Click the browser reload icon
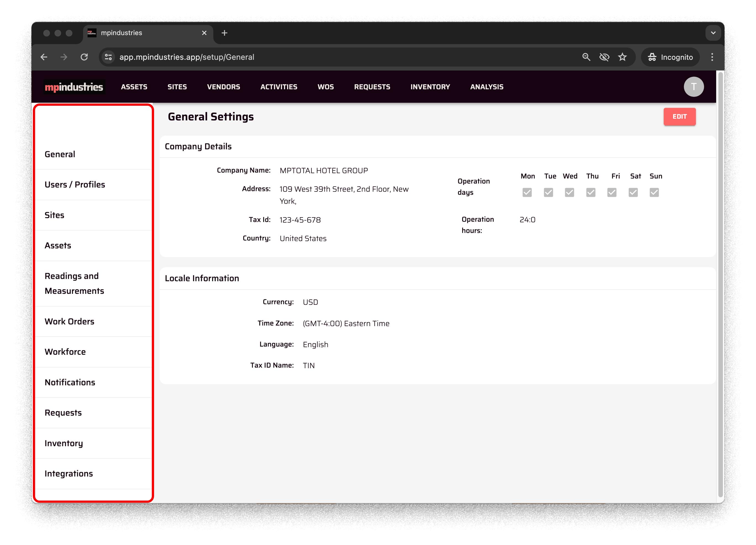The image size is (756, 545). pos(84,57)
